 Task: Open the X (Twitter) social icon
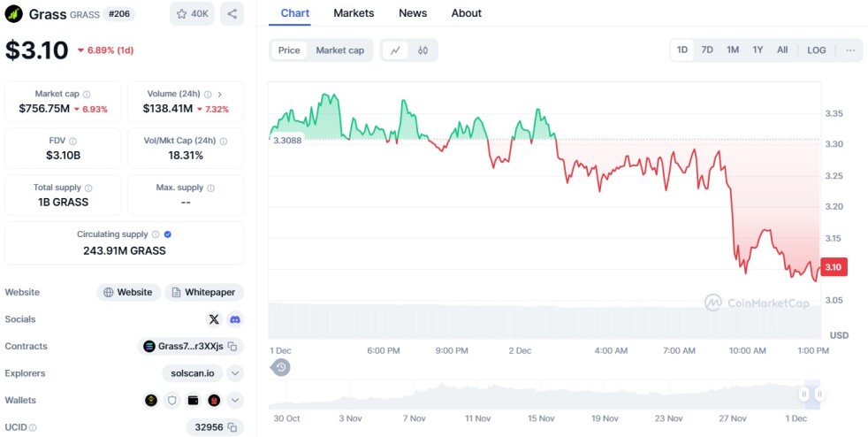coord(214,319)
